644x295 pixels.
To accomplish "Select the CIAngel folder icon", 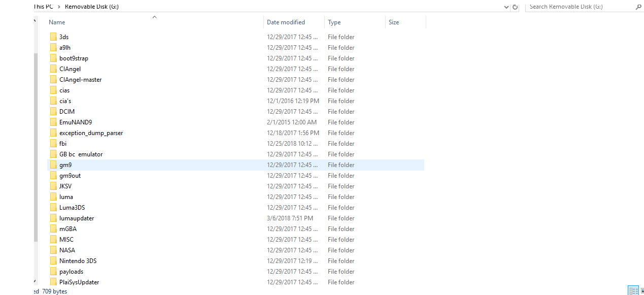I will (x=54, y=69).
